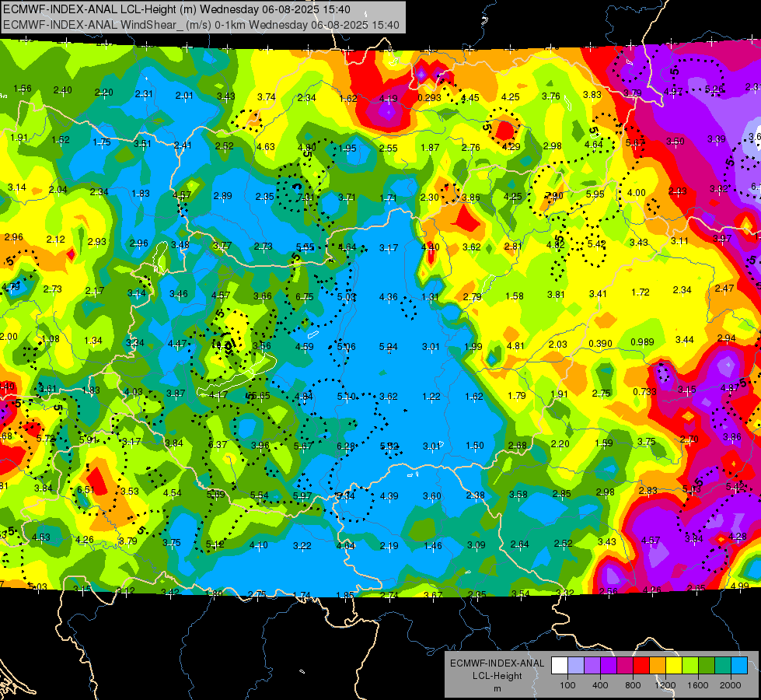Click the wind shear value 0.390
Viewport: 761px width, 700px height.
[600, 344]
